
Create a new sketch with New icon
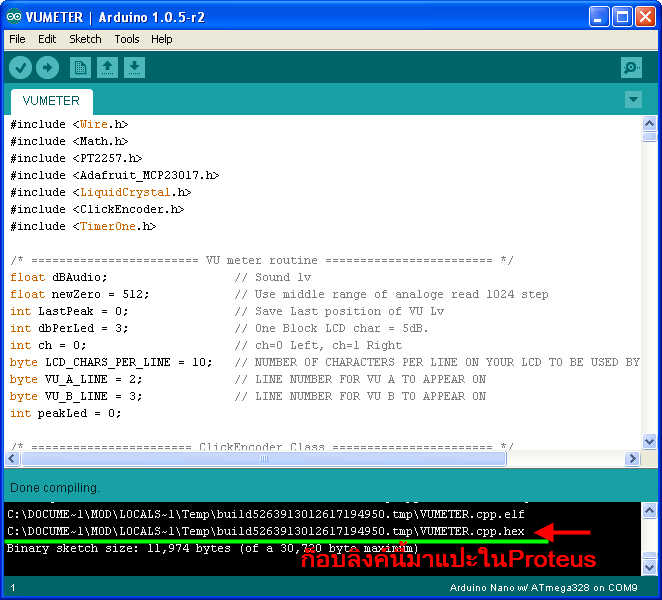click(80, 68)
